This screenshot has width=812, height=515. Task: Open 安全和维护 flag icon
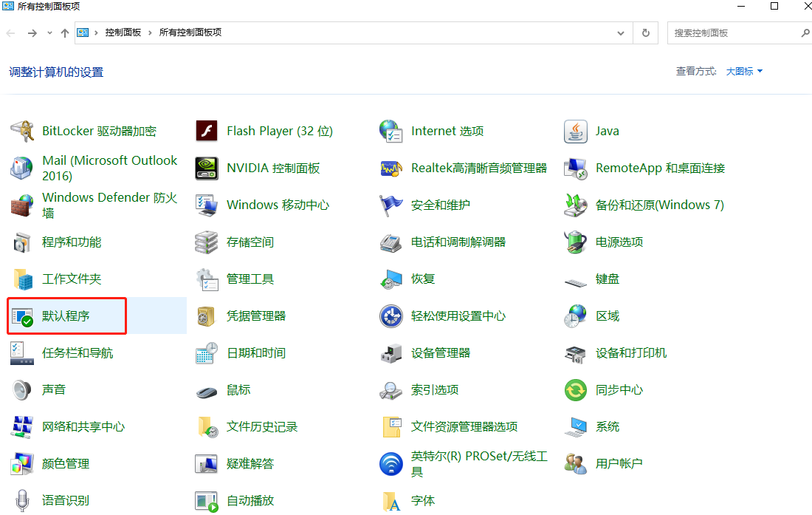click(391, 205)
